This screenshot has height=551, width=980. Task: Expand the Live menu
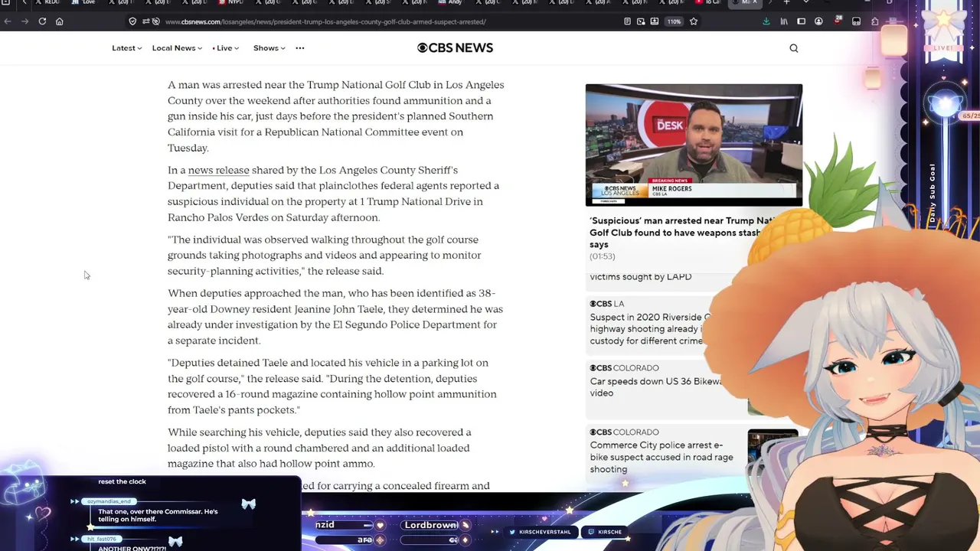(x=226, y=48)
